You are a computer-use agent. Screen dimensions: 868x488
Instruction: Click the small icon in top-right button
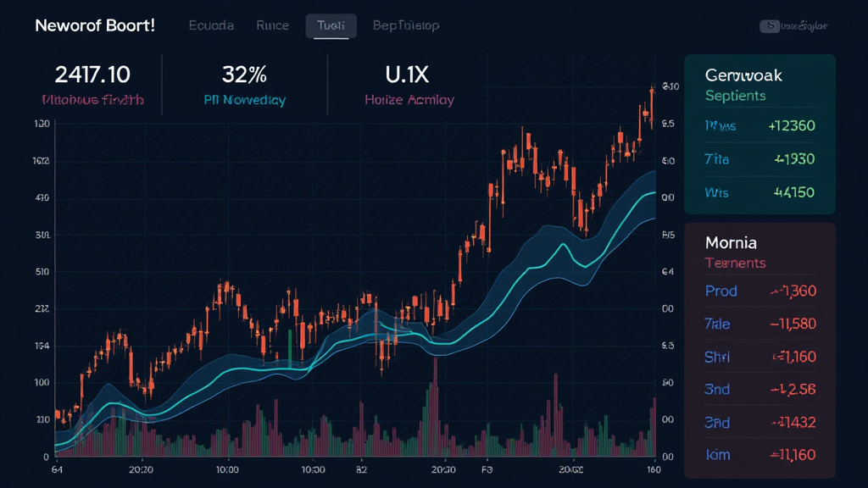tap(771, 26)
